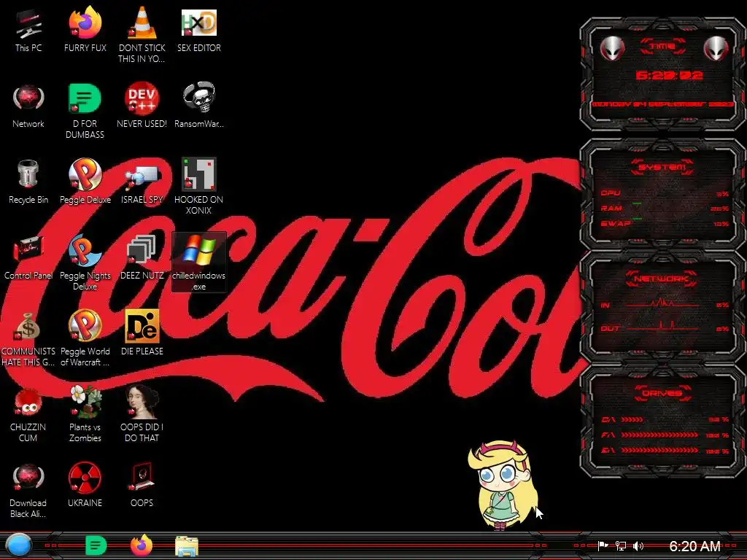This screenshot has height=560, width=747.
Task: Select D FOR DUMBASS desktop shortcut
Action: (x=85, y=111)
